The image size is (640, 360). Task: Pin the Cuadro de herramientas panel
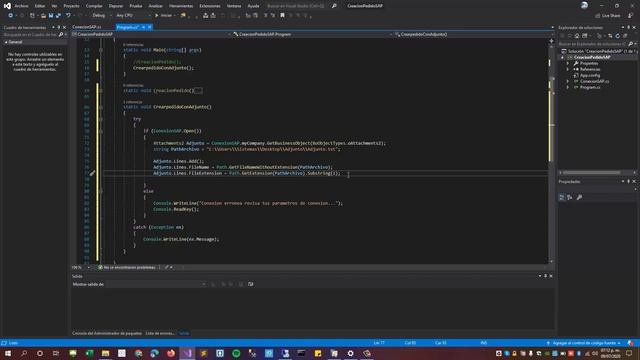59,27
